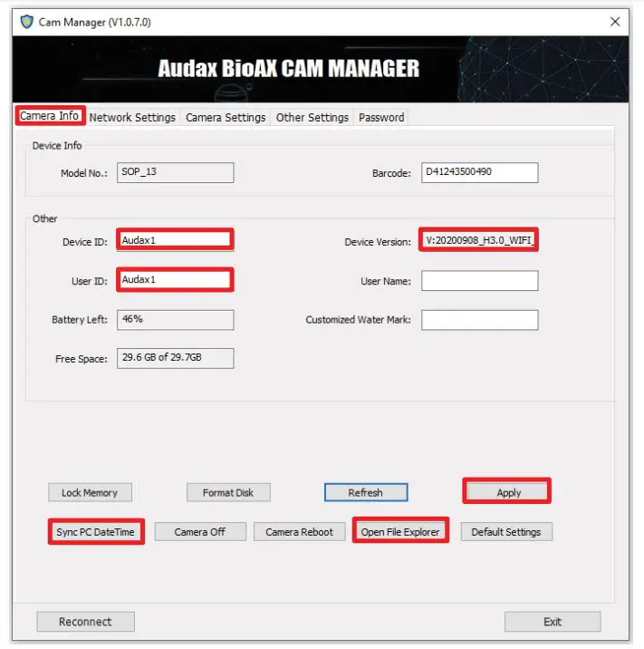Click the Model No. label

click(x=84, y=173)
